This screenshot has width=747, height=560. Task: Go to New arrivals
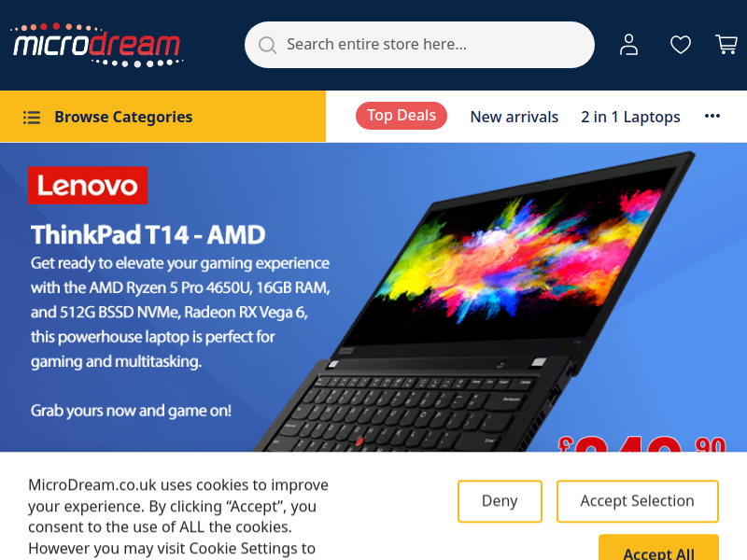[x=514, y=117]
